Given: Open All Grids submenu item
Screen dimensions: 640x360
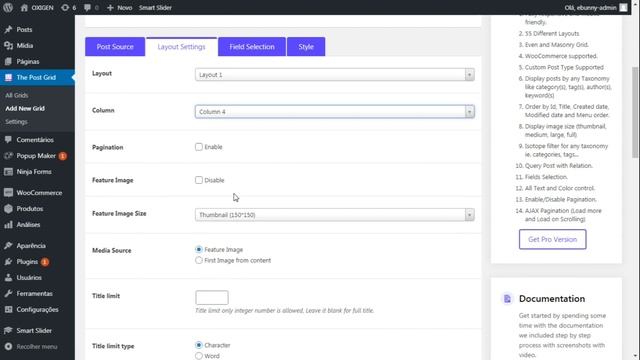Looking at the screenshot, I should [x=17, y=95].
